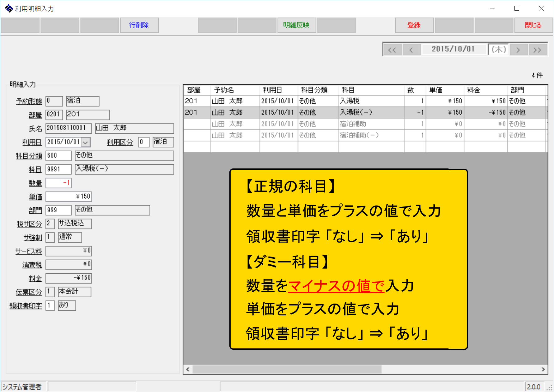Click the 料金 column header

coord(486,90)
